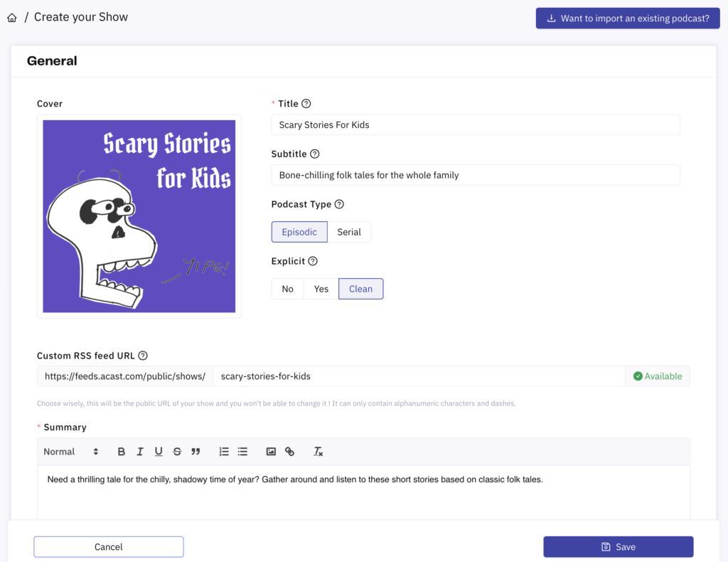Screen dimensions: 728x562
Task: Click the Want to import an existing podcast button
Action: 627,18
